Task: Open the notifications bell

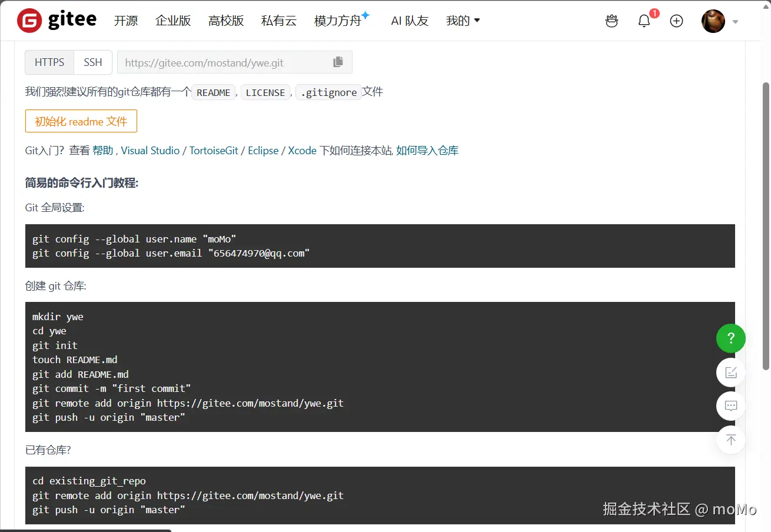Action: tap(644, 21)
